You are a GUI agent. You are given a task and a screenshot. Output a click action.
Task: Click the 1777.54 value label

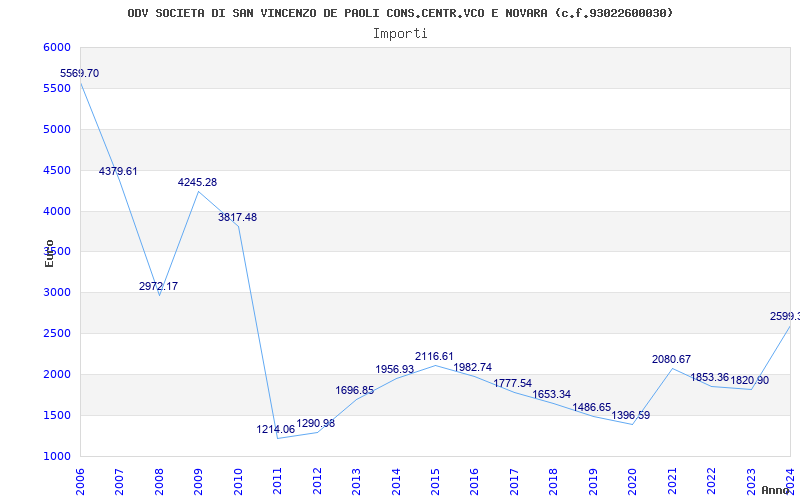513,384
